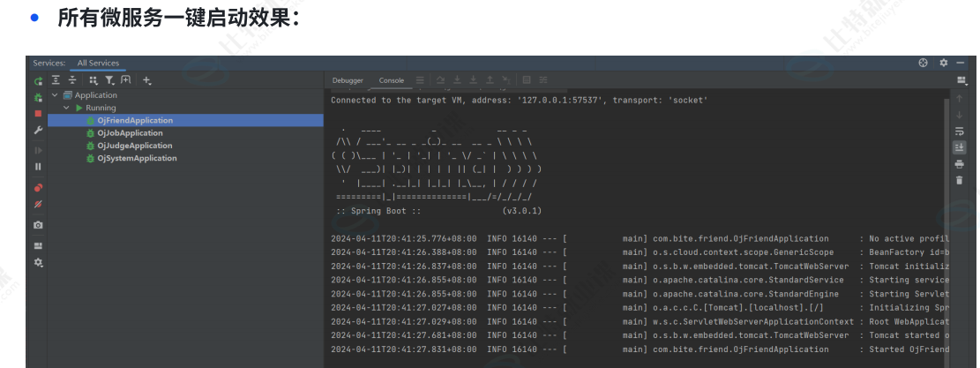This screenshot has height=368, width=980.
Task: Open the wrench Edit Configuration icon
Action: pos(38,131)
